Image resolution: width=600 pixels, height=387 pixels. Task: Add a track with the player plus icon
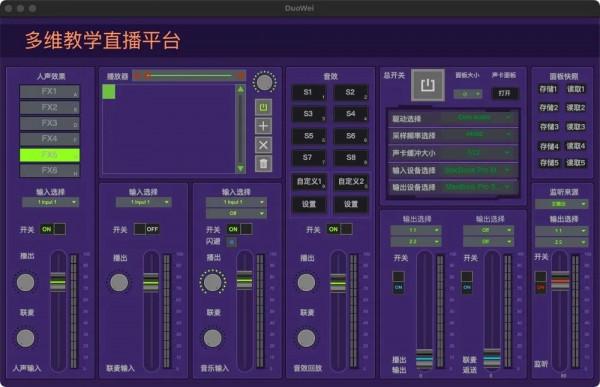coord(263,126)
